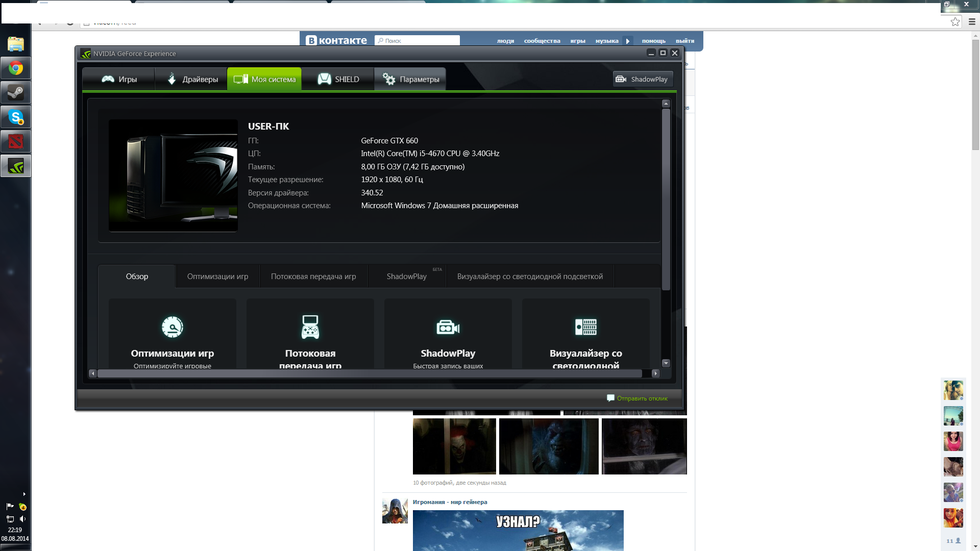Click the Оптимизации игр magnifier card icon

(173, 327)
